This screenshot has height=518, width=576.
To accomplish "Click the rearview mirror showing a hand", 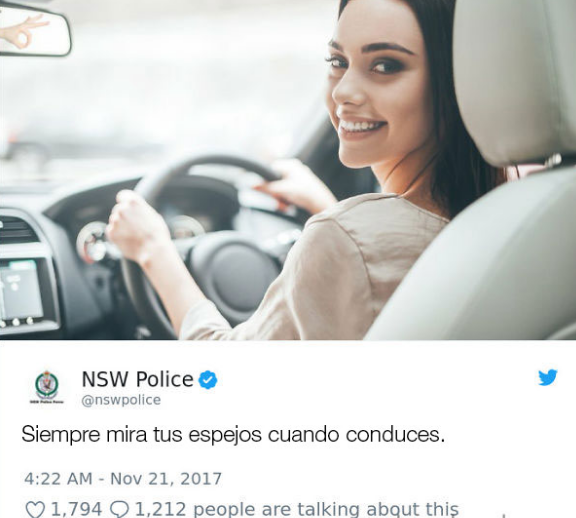I will click(34, 30).
